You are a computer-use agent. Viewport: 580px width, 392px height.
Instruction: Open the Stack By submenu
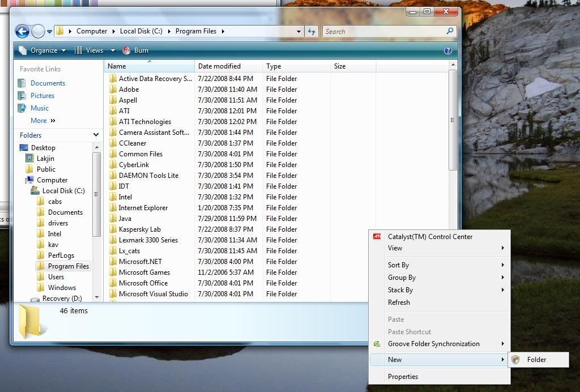tap(440, 290)
